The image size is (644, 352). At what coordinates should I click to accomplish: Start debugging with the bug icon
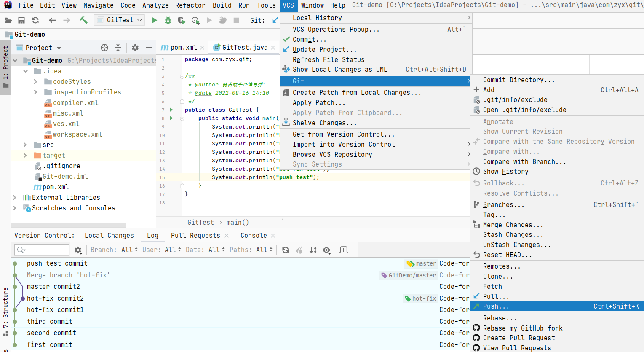(x=168, y=20)
